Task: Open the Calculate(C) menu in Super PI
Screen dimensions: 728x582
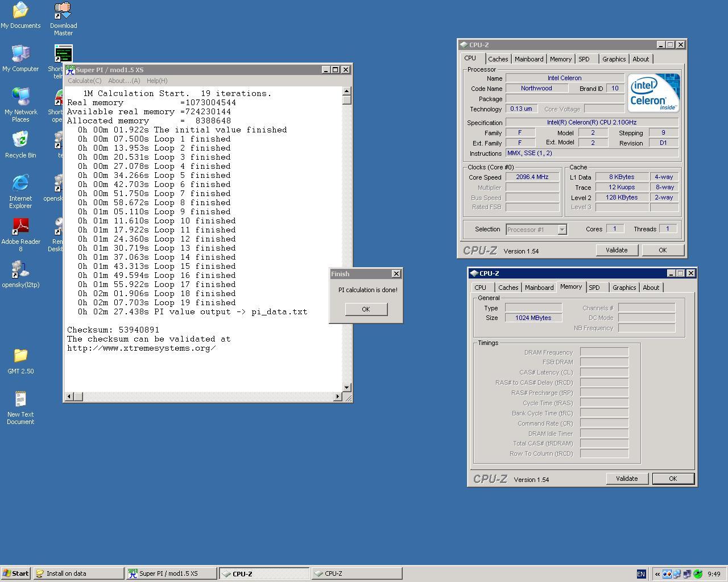Action: click(84, 81)
